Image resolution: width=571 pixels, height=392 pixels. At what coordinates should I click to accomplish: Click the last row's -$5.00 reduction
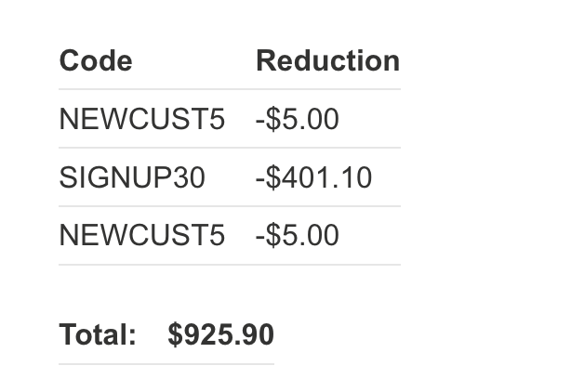coord(297,235)
